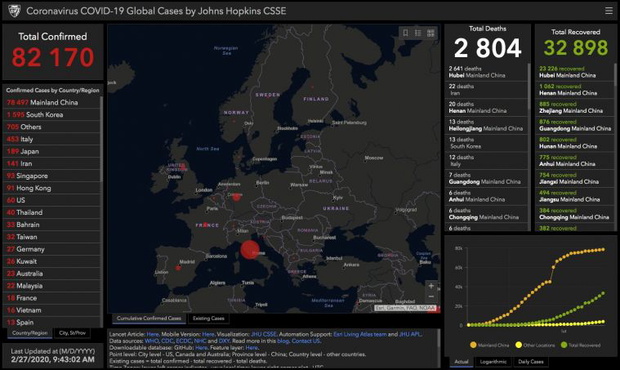Toggle Other Locations yellow legend swatch
Viewport: 620px width, 370px height.
(x=518, y=345)
